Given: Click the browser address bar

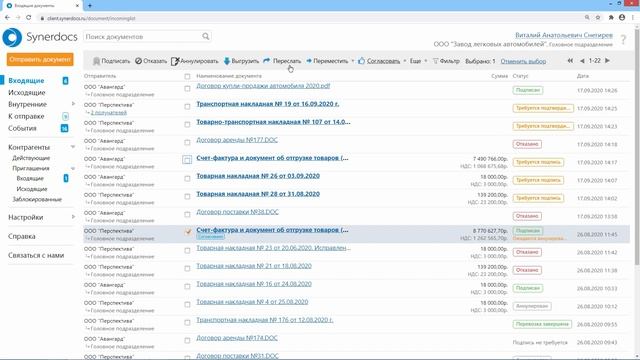Looking at the screenshot, I should coord(310,18).
